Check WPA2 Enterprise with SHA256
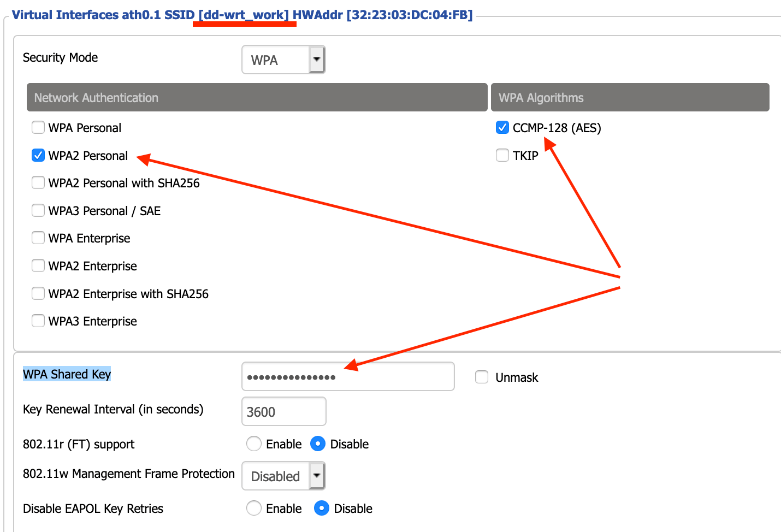 [38, 294]
